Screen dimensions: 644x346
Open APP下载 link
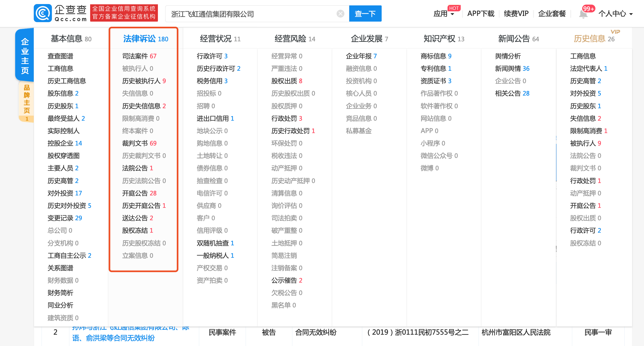[481, 13]
